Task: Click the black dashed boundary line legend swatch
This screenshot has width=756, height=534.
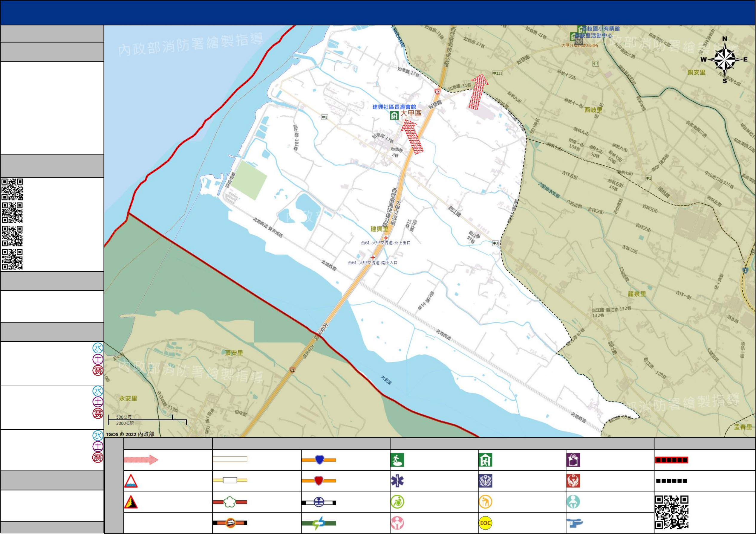Action: coord(671,481)
